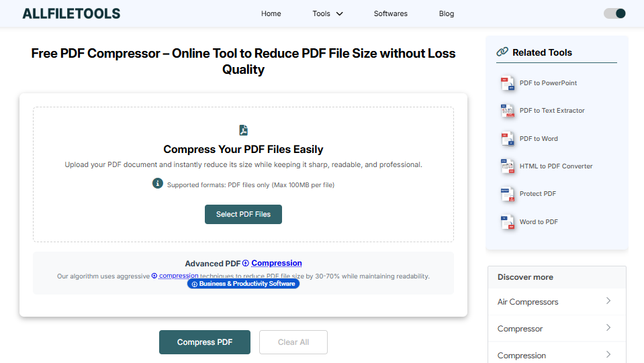Expand the Compressor suggestion arrow
644x363 pixels.
608,328
